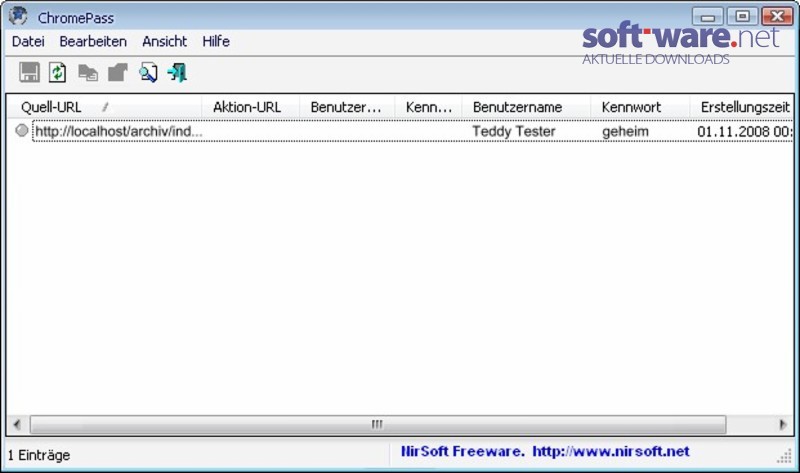
Task: Click the Save Selected Items toolbar icon
Action: (29, 72)
